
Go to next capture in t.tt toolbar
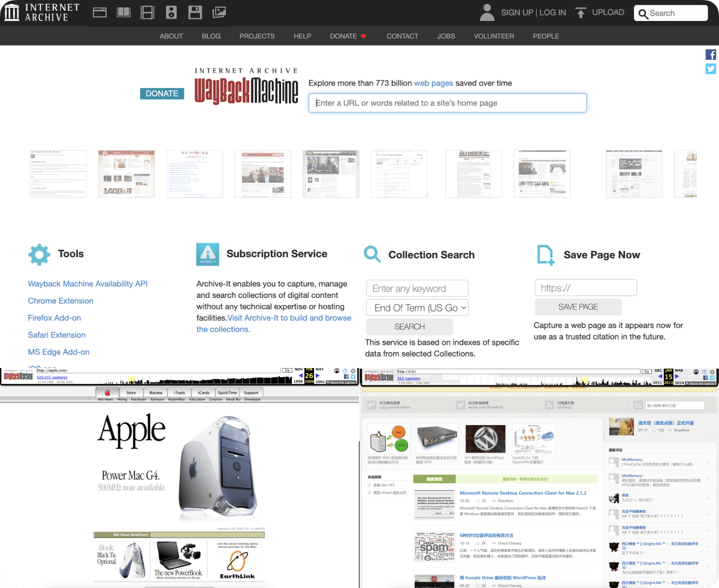pos(677,376)
